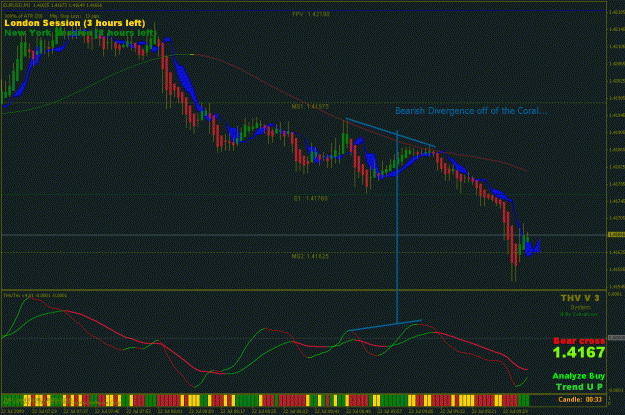Click the EURUSD,M1 symbol header text
Viewport: 625px width, 415px height.
(53, 5)
